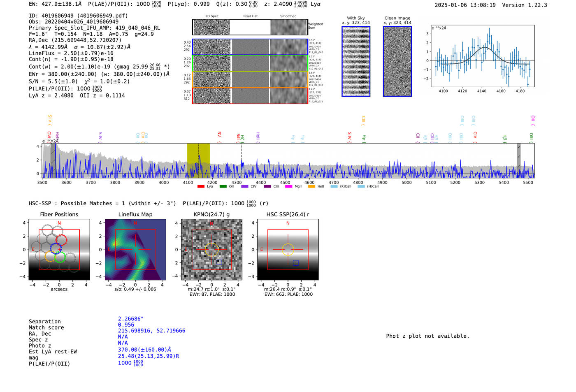The width and height of the screenshot is (576, 392).
Task: Click the magenta MgII legend swatch
Action: [288, 186]
